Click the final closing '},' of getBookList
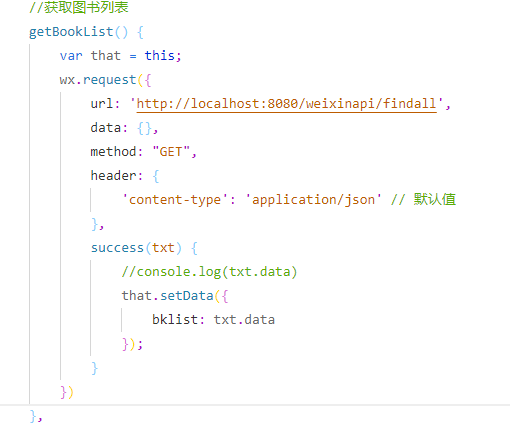Viewport: 510px width, 426px height. pyautogui.click(x=36, y=416)
